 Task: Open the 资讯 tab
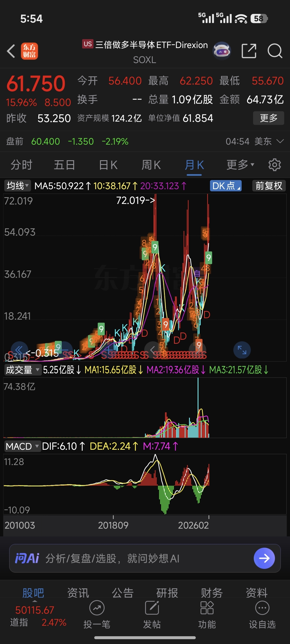point(78,593)
